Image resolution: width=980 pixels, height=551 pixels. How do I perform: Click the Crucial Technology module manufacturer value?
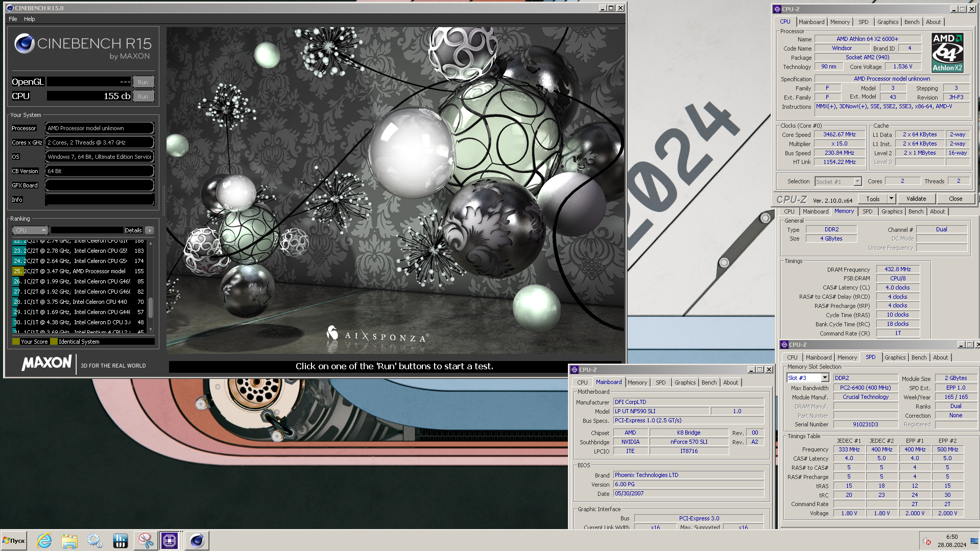(x=866, y=397)
